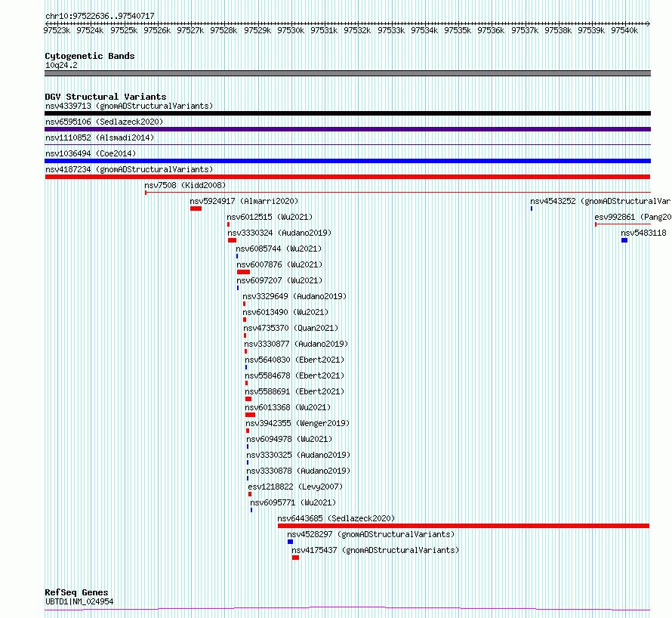
Task: Select nsv7508 (Kidd2008) variant label
Action: (185, 185)
